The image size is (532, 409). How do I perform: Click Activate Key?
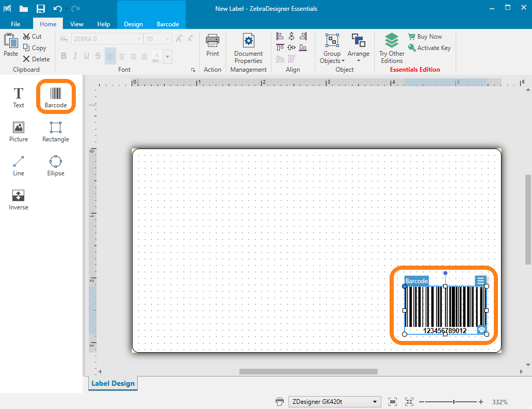(x=429, y=48)
